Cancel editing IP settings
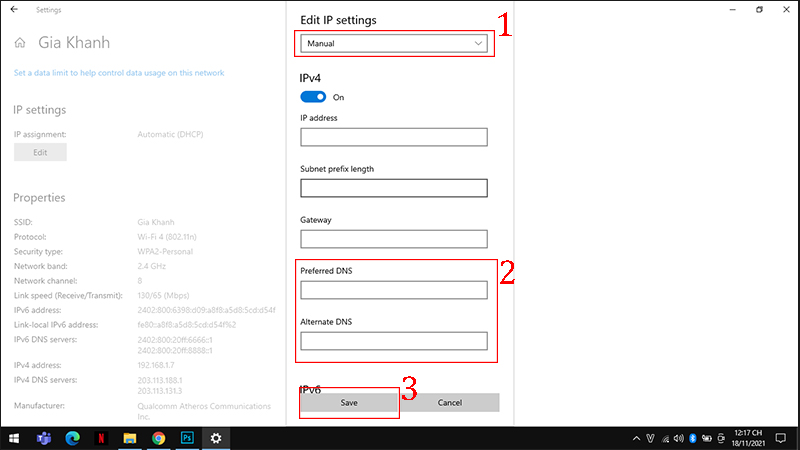 tap(449, 402)
